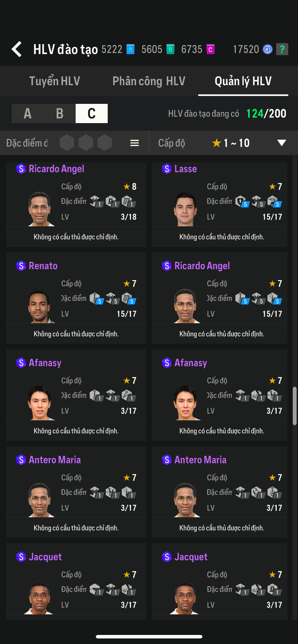Click the coach list scrollbar handle
Viewport: 298px width, 644px height.
coord(295,406)
